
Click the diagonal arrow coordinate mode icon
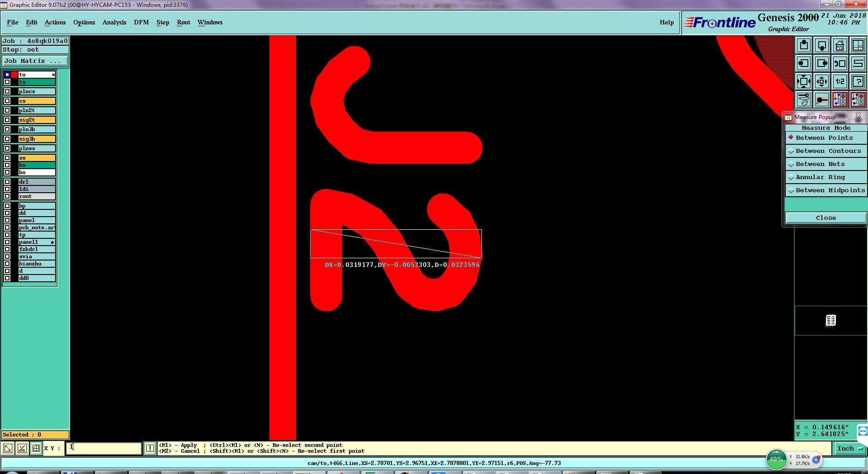pyautogui.click(x=8, y=448)
